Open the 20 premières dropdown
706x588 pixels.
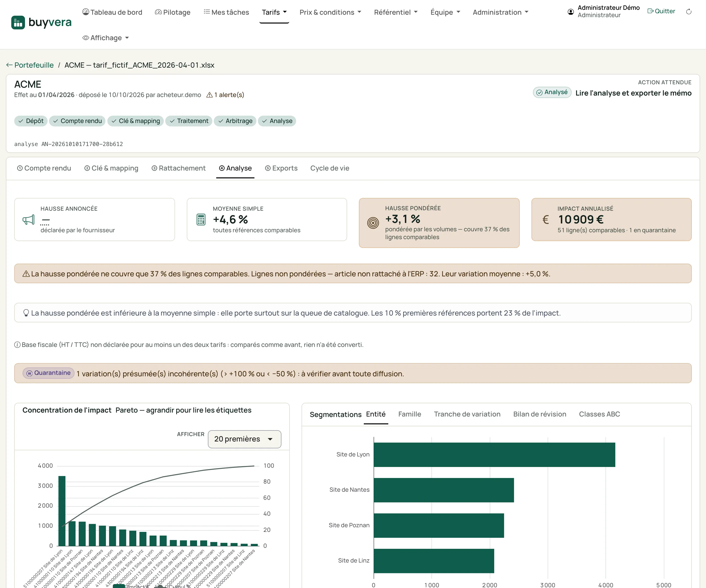tap(244, 439)
